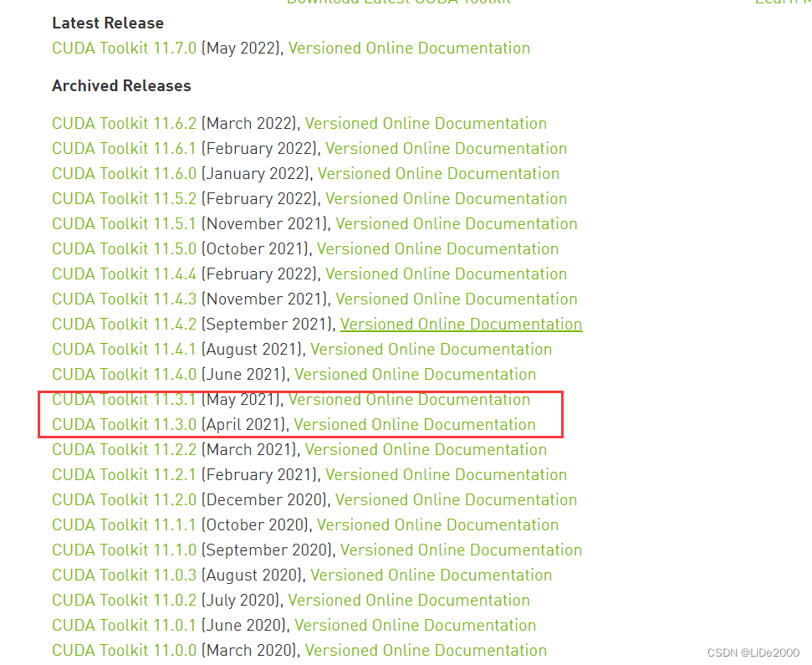
Task: Open docs for 11.6.0 (January 2022)
Action: click(438, 173)
